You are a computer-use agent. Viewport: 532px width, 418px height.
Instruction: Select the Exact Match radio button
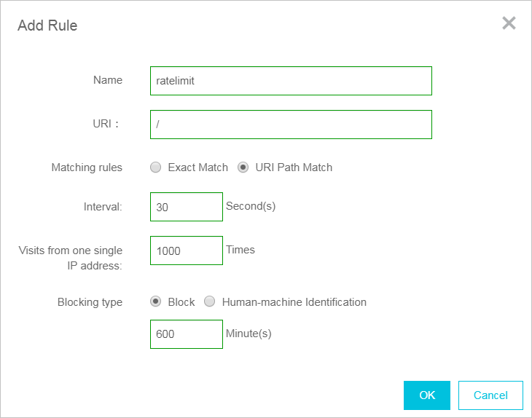(155, 167)
